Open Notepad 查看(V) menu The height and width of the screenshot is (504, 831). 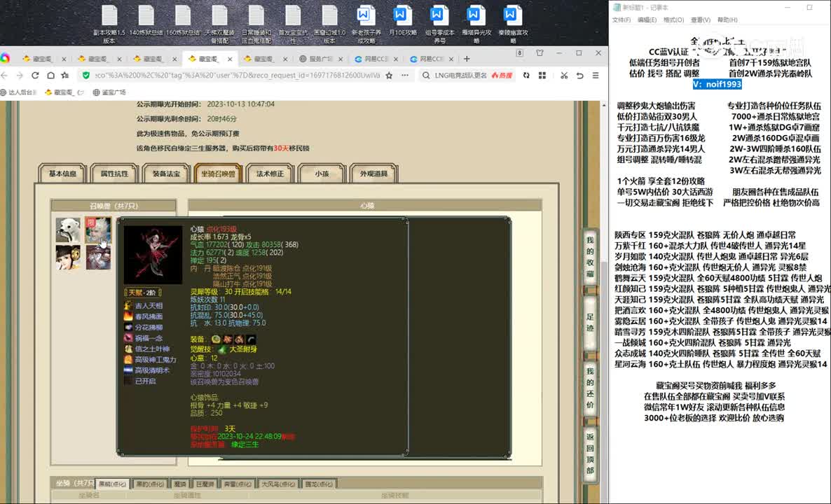tap(701, 20)
